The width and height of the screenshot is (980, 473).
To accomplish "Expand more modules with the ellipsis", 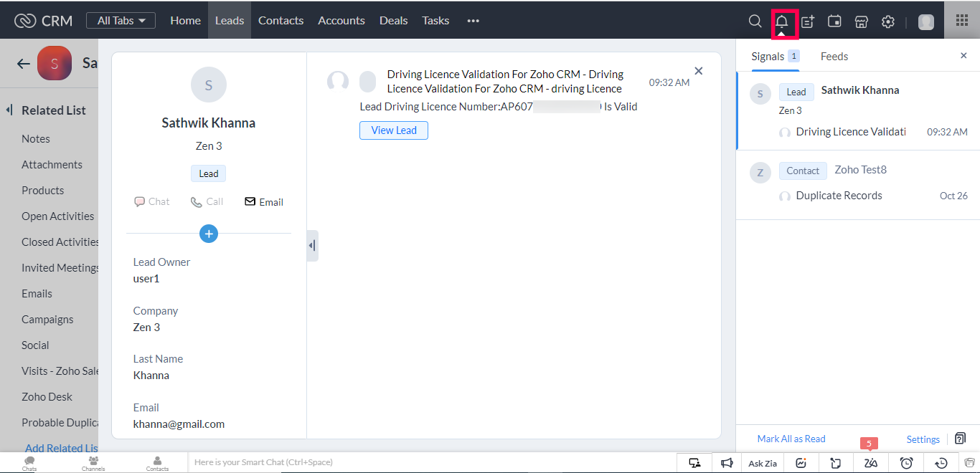I will point(473,21).
